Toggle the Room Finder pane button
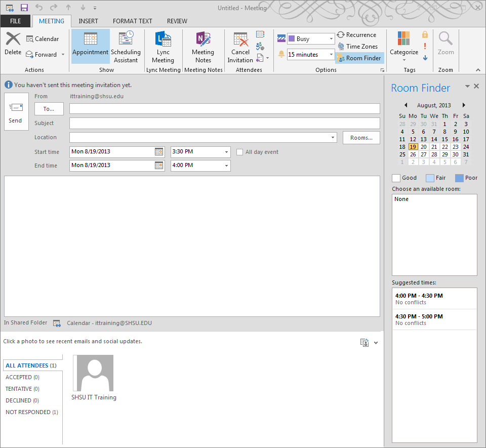Viewport: 486px width, 448px height. 359,58
